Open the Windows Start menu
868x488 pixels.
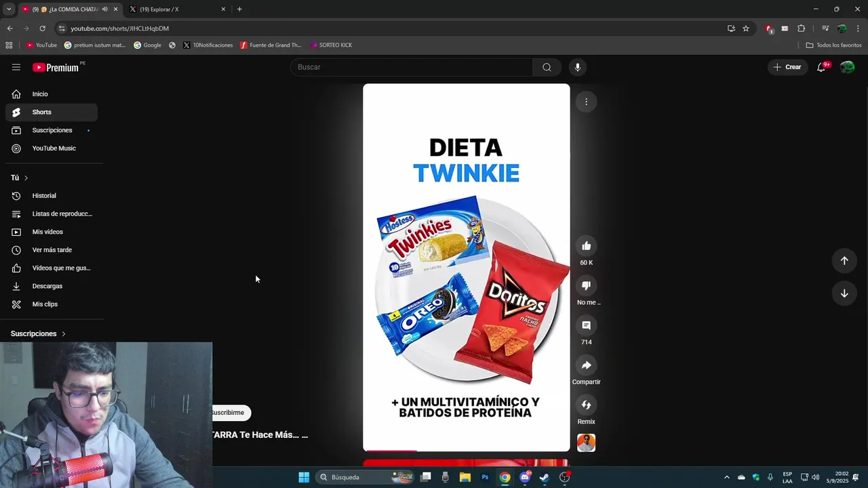(x=304, y=477)
